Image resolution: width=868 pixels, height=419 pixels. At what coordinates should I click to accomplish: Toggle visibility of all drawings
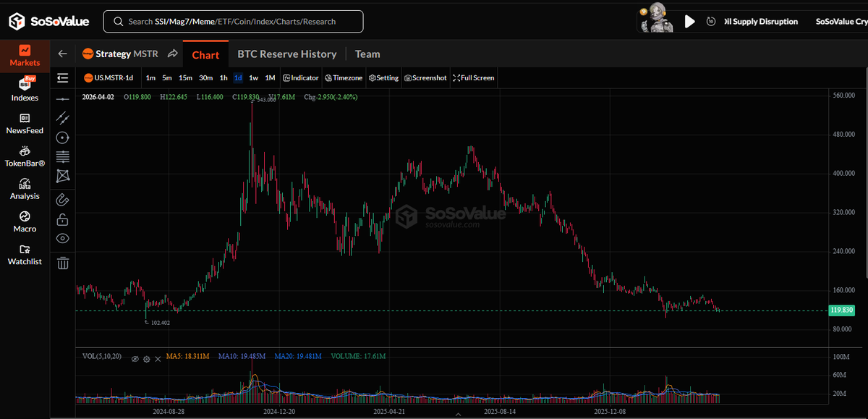point(63,238)
